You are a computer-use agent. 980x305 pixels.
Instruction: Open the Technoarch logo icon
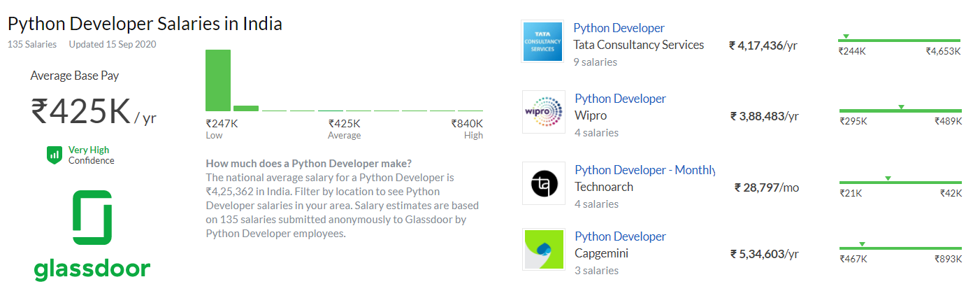click(x=544, y=183)
